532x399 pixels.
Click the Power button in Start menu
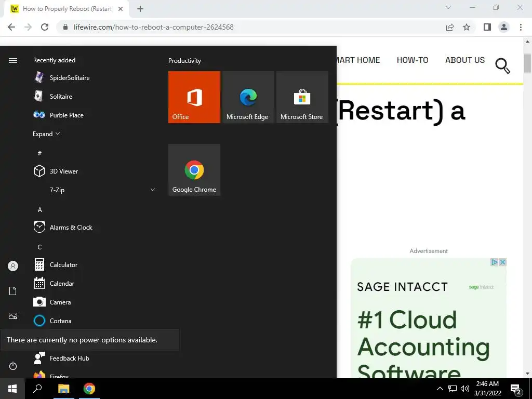pyautogui.click(x=13, y=366)
